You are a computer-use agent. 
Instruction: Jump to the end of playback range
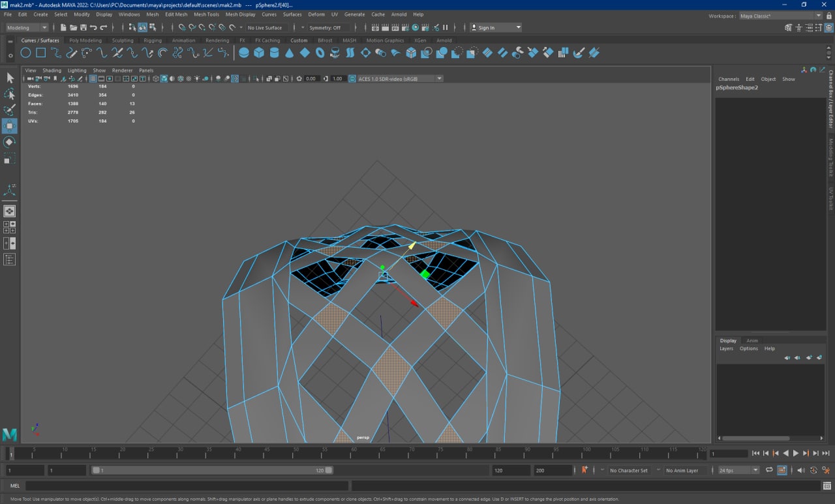tap(826, 453)
